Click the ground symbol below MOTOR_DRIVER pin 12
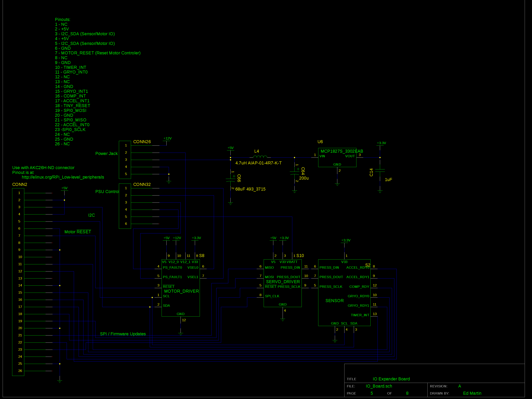532x399 pixels. click(181, 334)
